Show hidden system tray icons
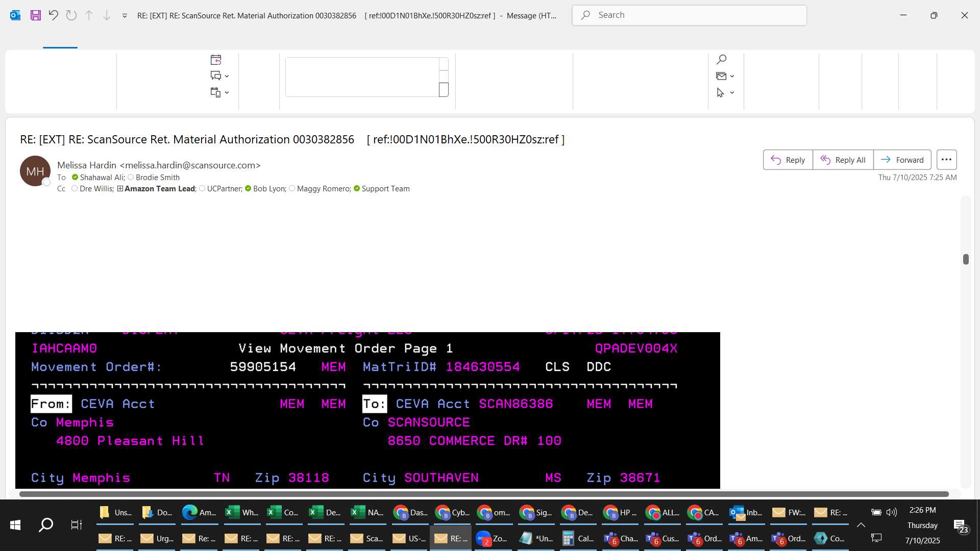The image size is (980, 551). click(861, 525)
